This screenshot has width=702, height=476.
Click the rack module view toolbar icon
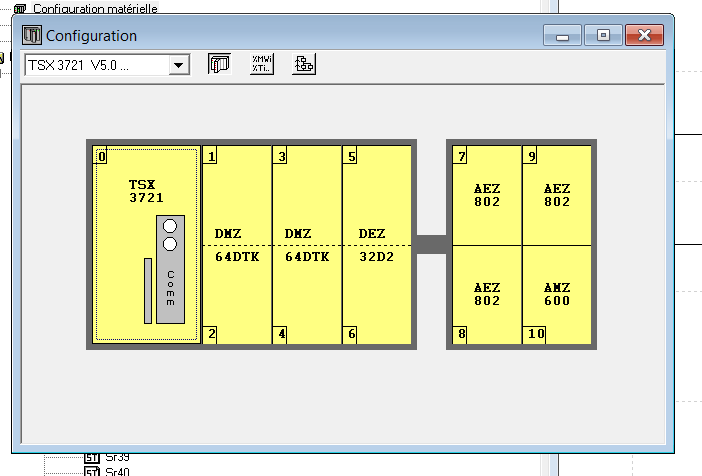(x=219, y=65)
